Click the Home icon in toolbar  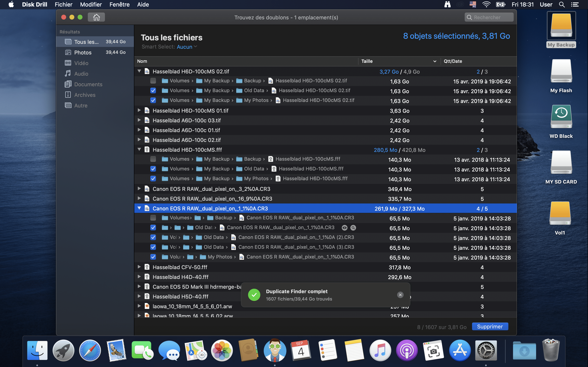pos(96,17)
